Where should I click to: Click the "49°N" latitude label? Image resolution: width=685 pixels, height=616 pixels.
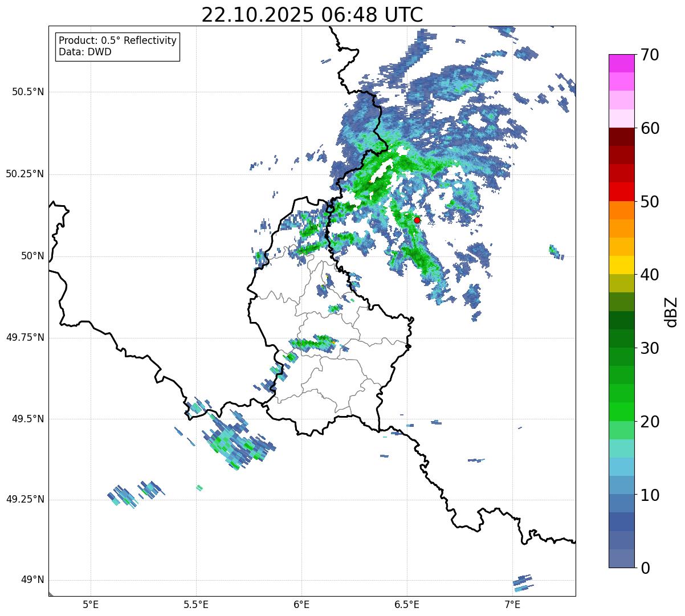(x=32, y=580)
